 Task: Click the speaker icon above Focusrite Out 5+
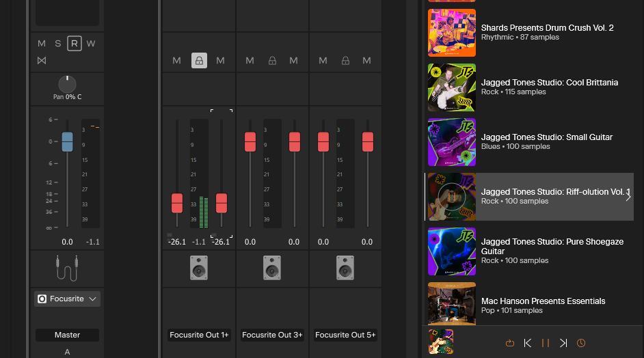pyautogui.click(x=345, y=268)
